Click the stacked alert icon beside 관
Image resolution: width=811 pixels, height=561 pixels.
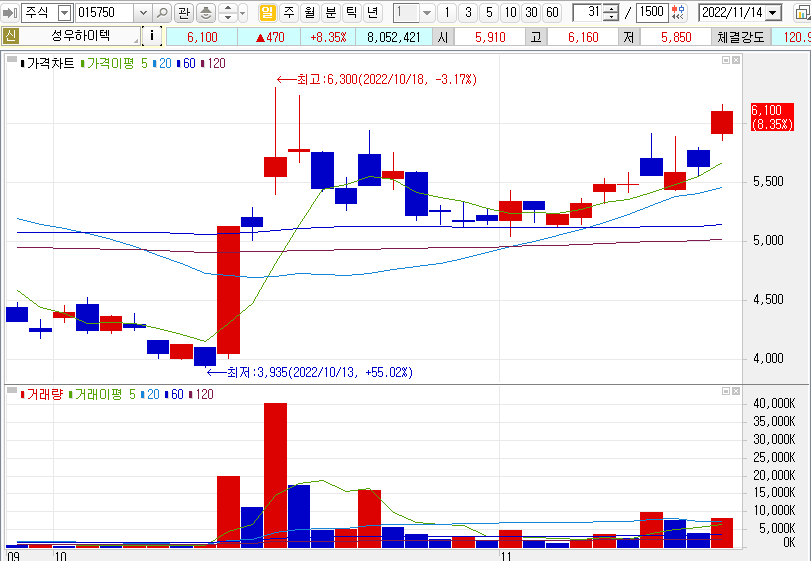pos(206,12)
